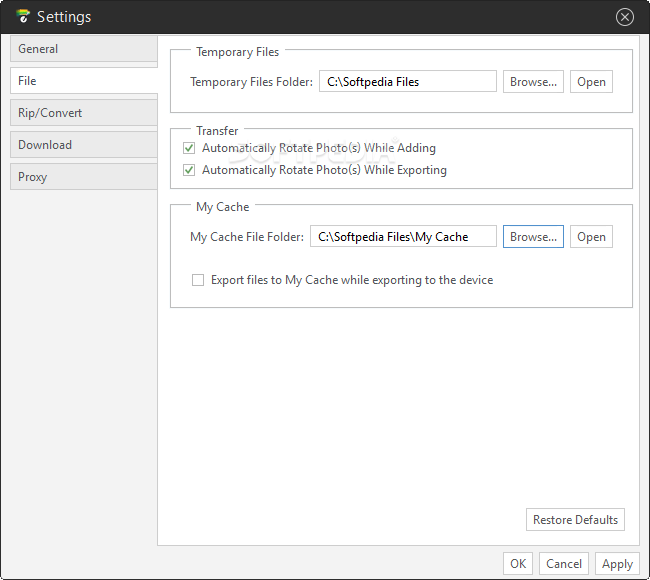The image size is (650, 580).
Task: Toggle Automatically Rotate Photo(s) While Adding
Action: tap(189, 148)
